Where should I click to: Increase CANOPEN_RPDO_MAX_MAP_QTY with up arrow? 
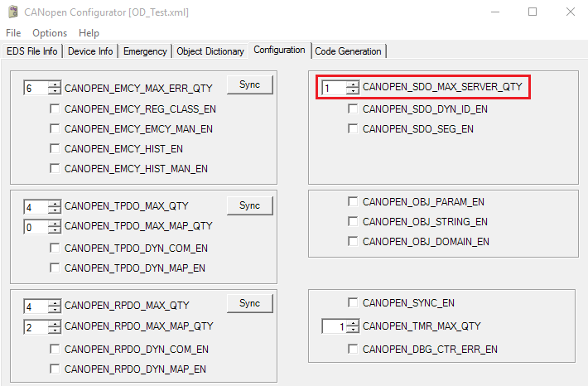coord(55,324)
